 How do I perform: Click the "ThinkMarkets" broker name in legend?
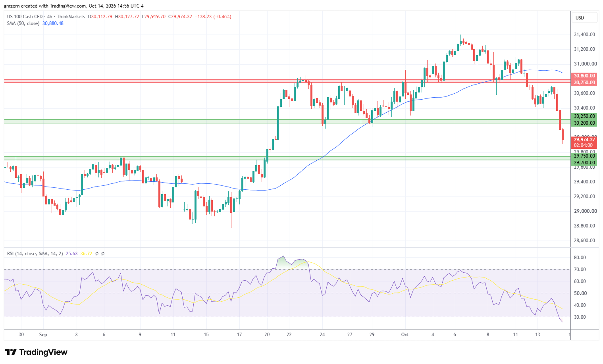tap(71, 17)
